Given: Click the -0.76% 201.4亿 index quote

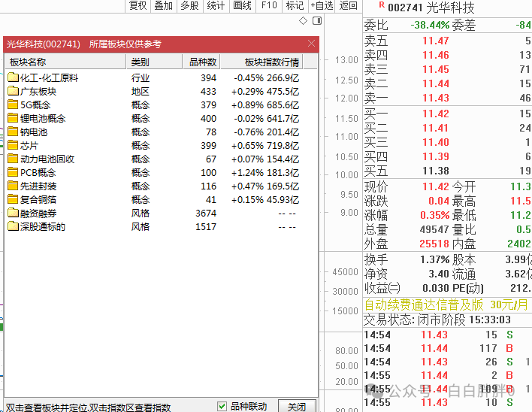Looking at the screenshot, I should tap(266, 132).
